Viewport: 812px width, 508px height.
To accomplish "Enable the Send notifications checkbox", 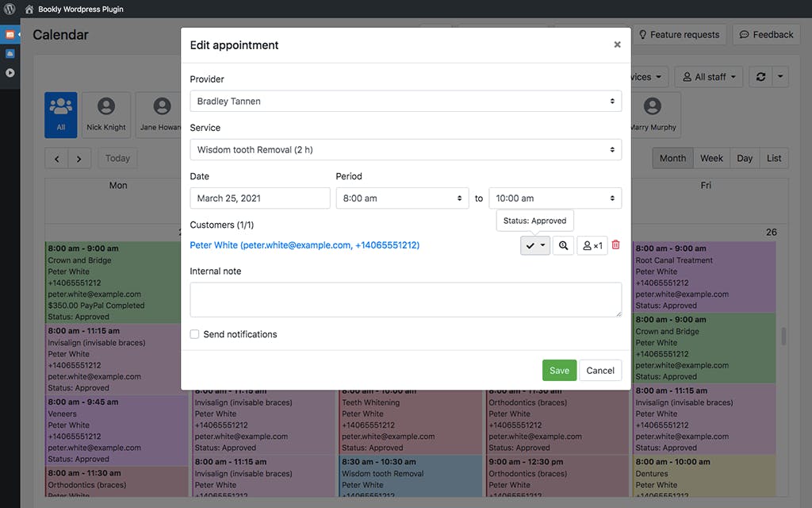I will (194, 334).
